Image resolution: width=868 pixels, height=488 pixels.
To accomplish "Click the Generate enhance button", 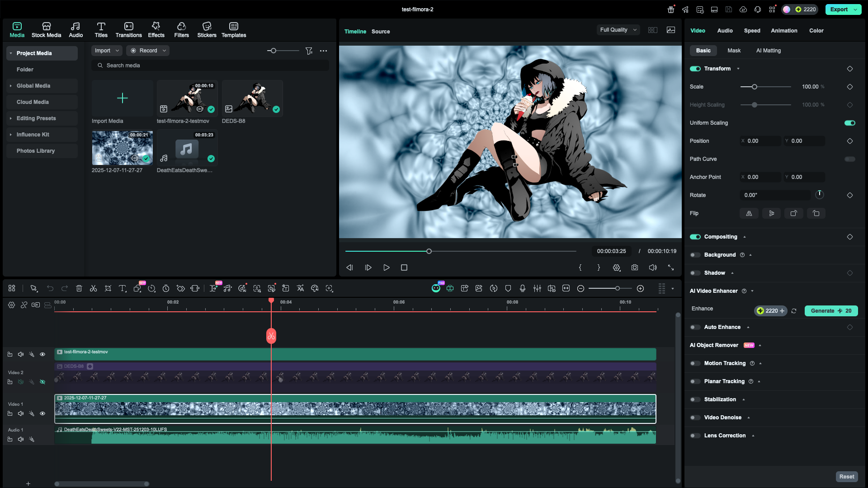I will (x=830, y=311).
